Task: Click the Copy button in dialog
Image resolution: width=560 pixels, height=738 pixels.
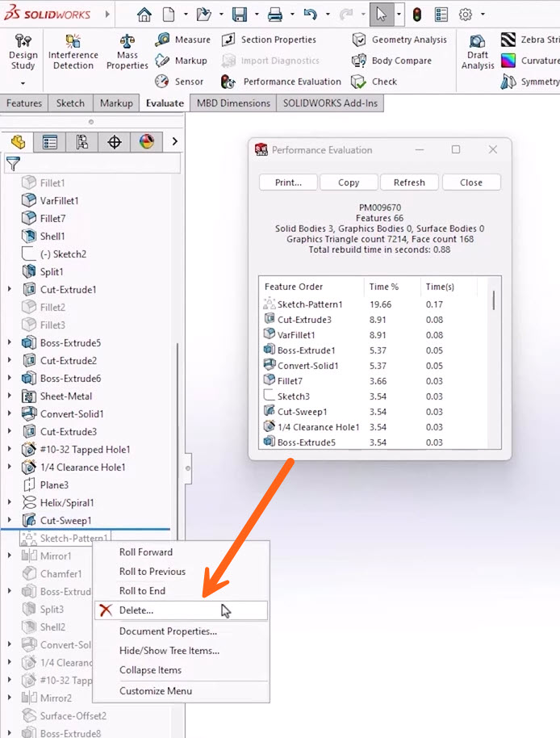Action: click(349, 182)
